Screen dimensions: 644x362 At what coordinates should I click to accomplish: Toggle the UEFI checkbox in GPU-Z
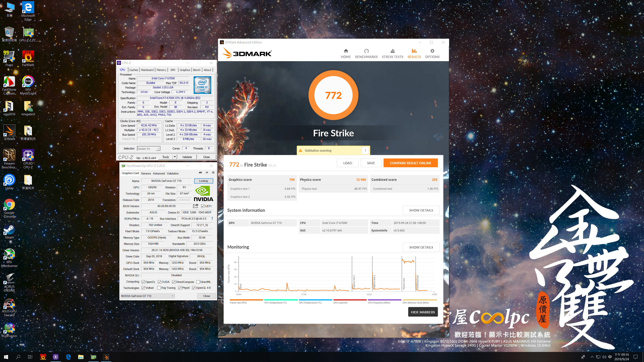203,206
